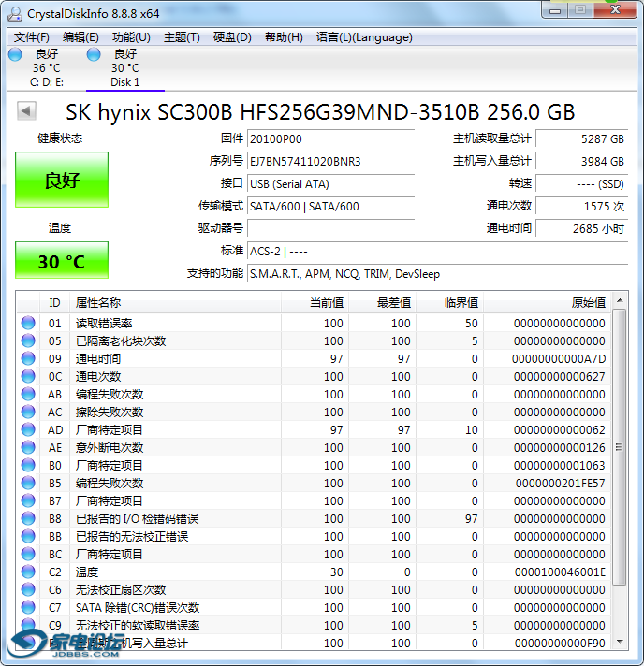644x666 pixels.
Task: Click the 属性名称 column header
Action: point(175,303)
